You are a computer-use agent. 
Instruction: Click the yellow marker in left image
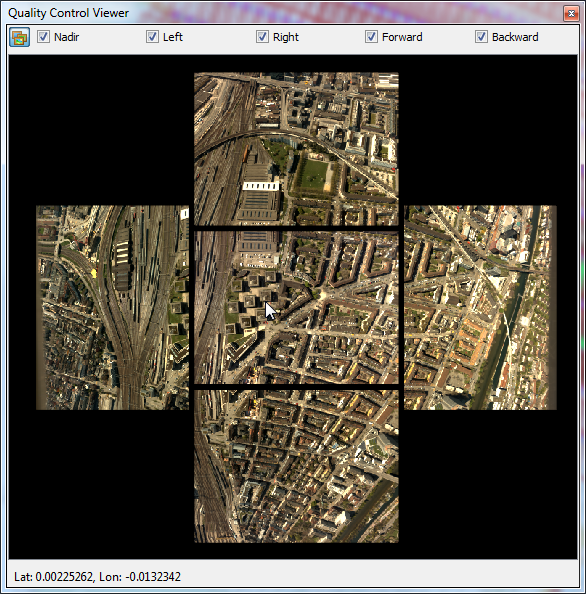(x=94, y=272)
